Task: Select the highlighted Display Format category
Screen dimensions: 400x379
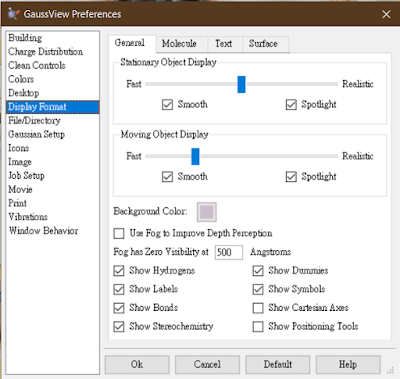Action: [53, 107]
